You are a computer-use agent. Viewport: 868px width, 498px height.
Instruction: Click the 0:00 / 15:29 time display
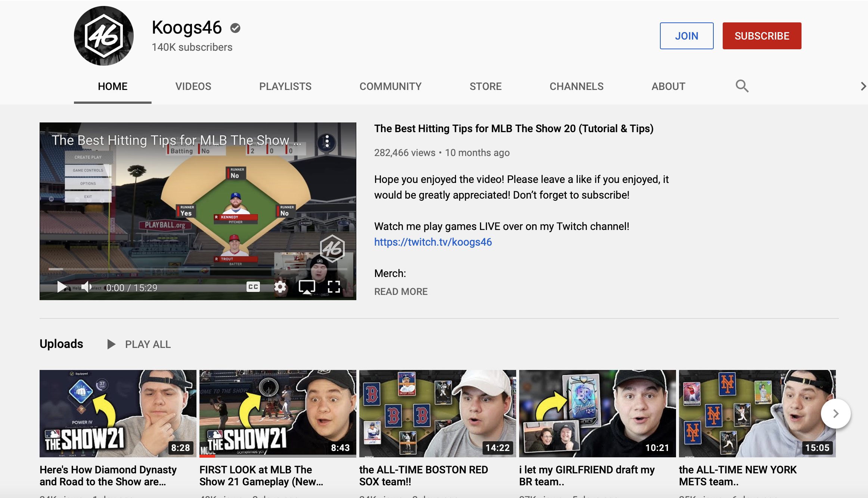click(x=132, y=288)
